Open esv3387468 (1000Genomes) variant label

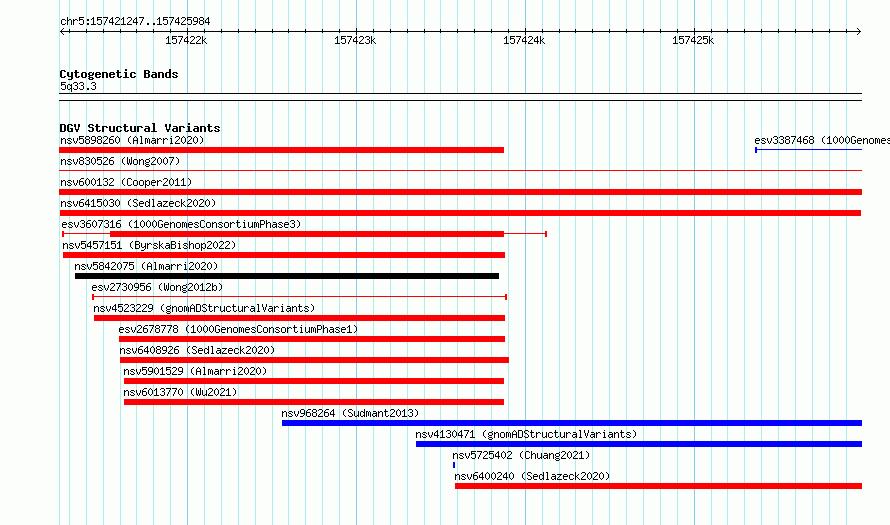[822, 140]
